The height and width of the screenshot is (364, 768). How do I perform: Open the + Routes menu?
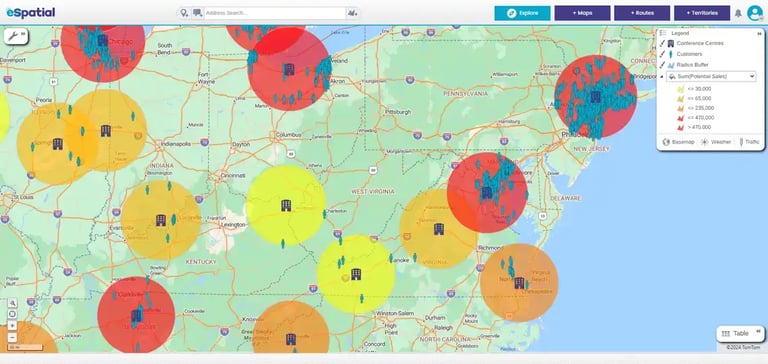click(x=642, y=13)
